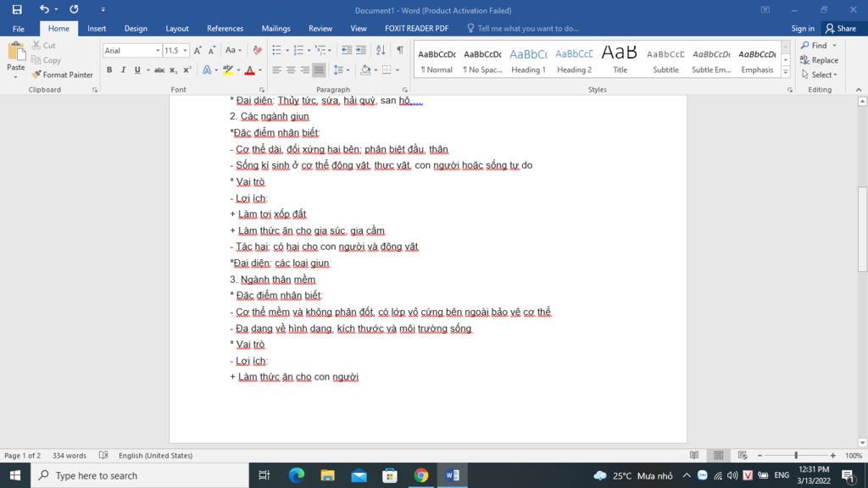Click the Repeat/Redo icon in title bar
The height and width of the screenshot is (488, 868).
click(x=74, y=9)
